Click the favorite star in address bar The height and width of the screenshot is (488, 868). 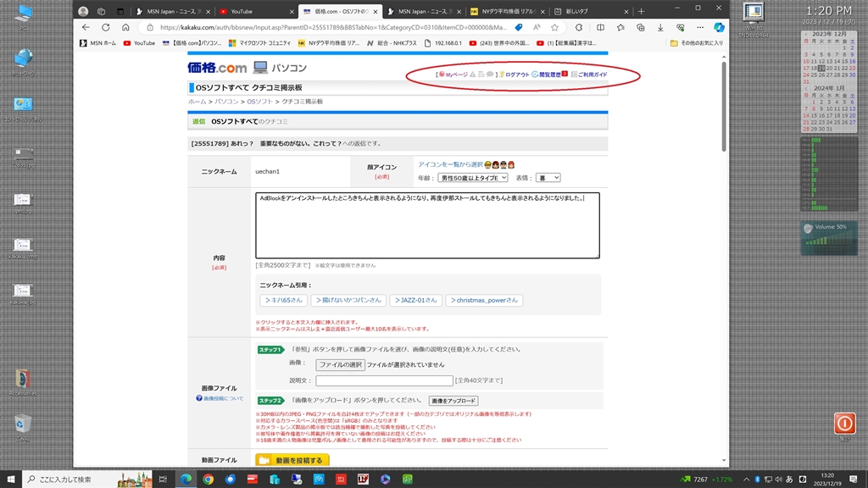tap(554, 27)
